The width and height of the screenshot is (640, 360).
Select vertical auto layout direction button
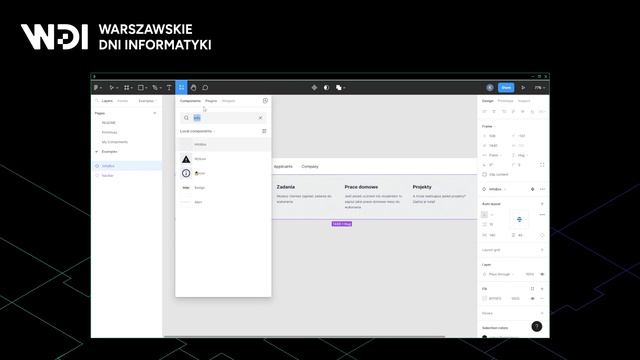(x=484, y=215)
